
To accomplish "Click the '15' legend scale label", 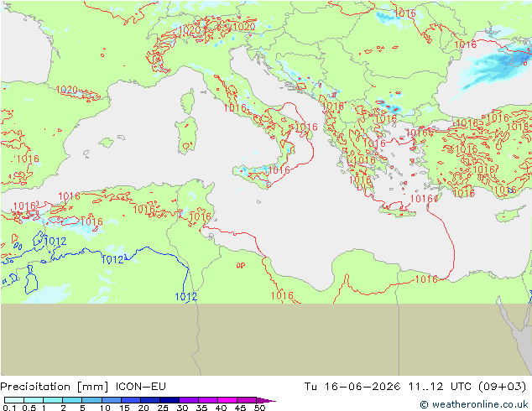I will [124, 408].
